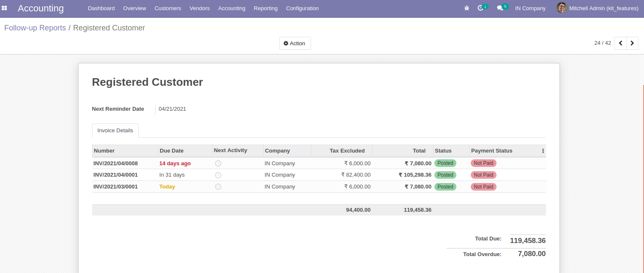Viewport: 644px width, 273px height.
Task: Go to the previous record arrow
Action: click(x=620, y=43)
